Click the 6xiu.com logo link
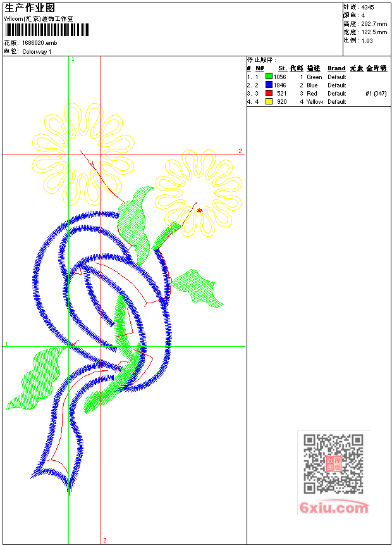This screenshot has height=545, width=392. pyautogui.click(x=334, y=508)
